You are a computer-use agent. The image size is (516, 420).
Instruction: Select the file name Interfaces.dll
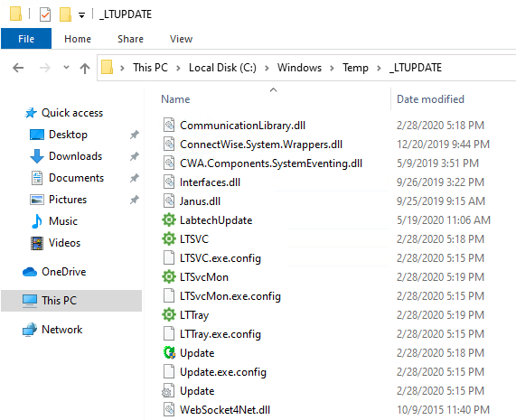[x=210, y=182]
